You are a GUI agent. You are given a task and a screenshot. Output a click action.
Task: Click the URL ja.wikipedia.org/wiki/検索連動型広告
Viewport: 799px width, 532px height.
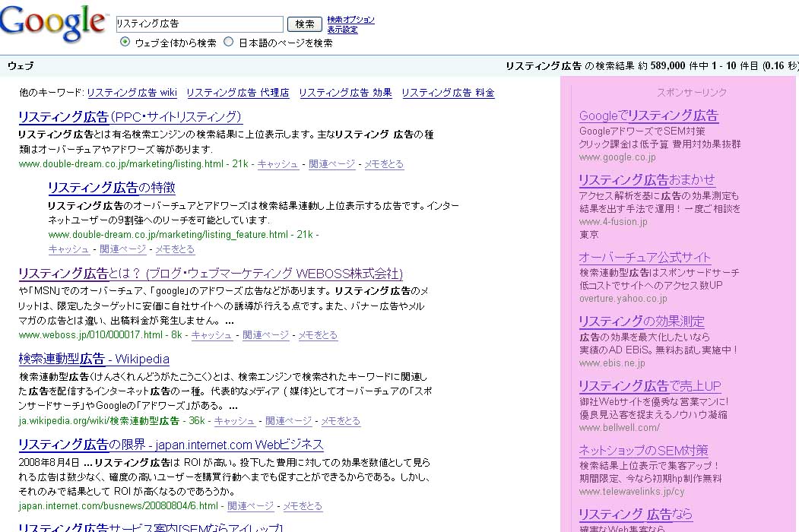coord(99,421)
